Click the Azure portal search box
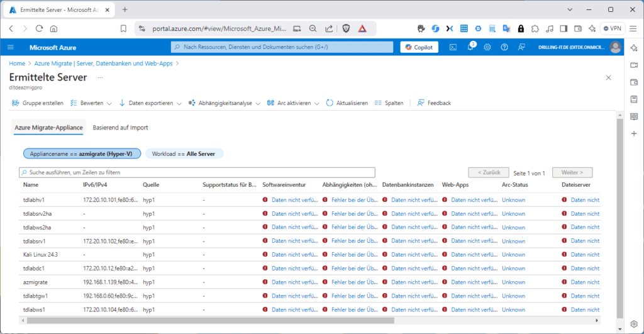This screenshot has width=644, height=334. point(282,47)
